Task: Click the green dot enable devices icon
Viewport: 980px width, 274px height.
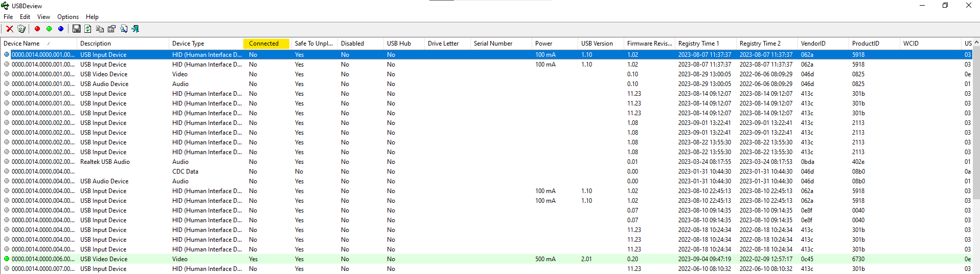Action: click(x=49, y=29)
